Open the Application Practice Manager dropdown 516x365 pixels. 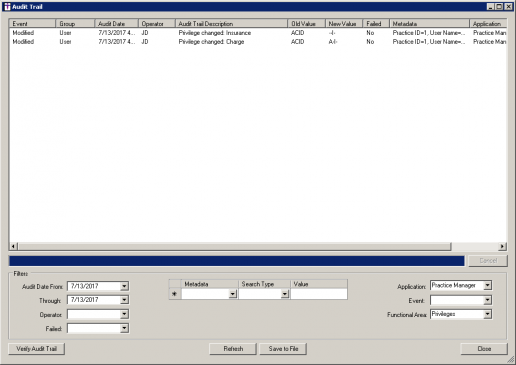pyautogui.click(x=487, y=285)
